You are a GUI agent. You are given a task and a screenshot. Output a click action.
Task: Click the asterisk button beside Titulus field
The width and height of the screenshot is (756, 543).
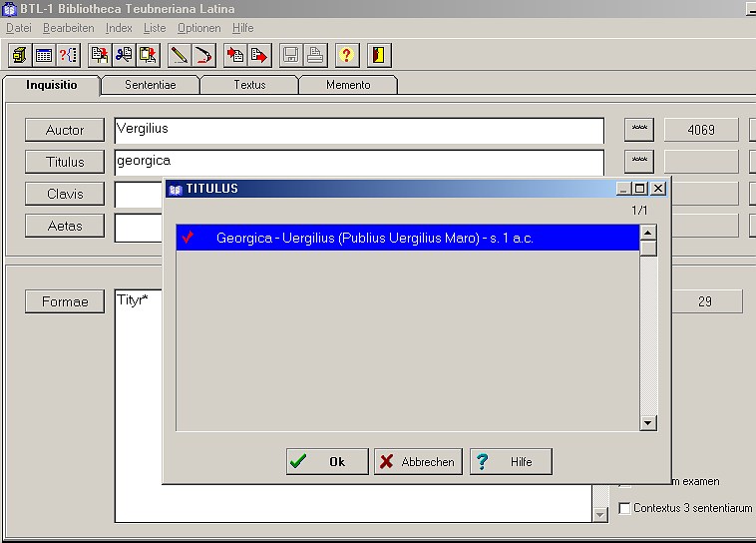tap(639, 162)
